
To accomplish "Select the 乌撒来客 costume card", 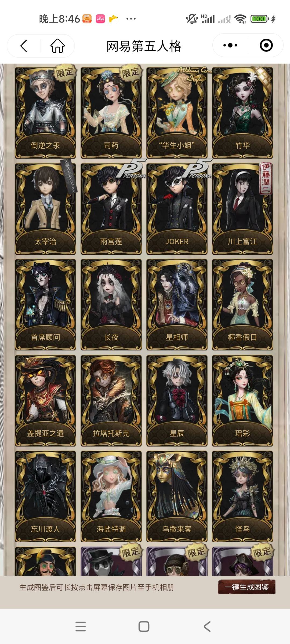I will click(177, 496).
